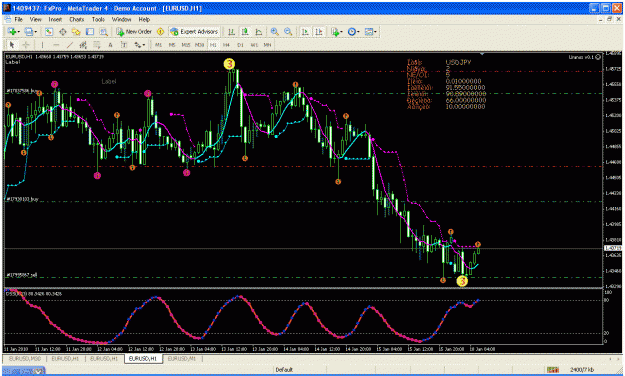The height and width of the screenshot is (376, 625).
Task: Restore the inner chart window button
Action: 609,19
